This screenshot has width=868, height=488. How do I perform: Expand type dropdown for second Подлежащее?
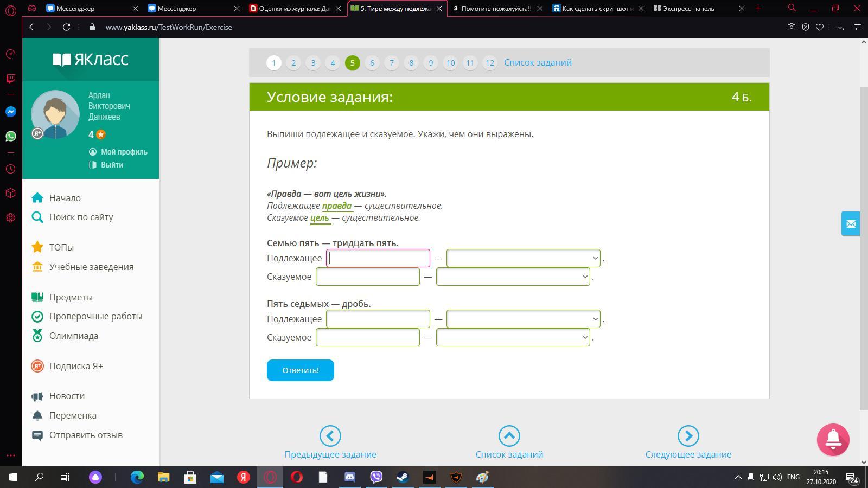coord(524,319)
